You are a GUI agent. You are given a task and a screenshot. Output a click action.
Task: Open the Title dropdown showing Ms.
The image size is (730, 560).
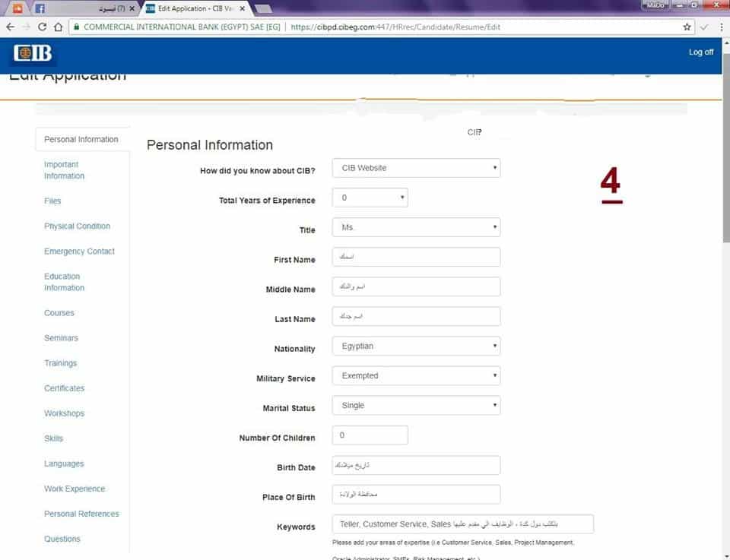pyautogui.click(x=416, y=227)
